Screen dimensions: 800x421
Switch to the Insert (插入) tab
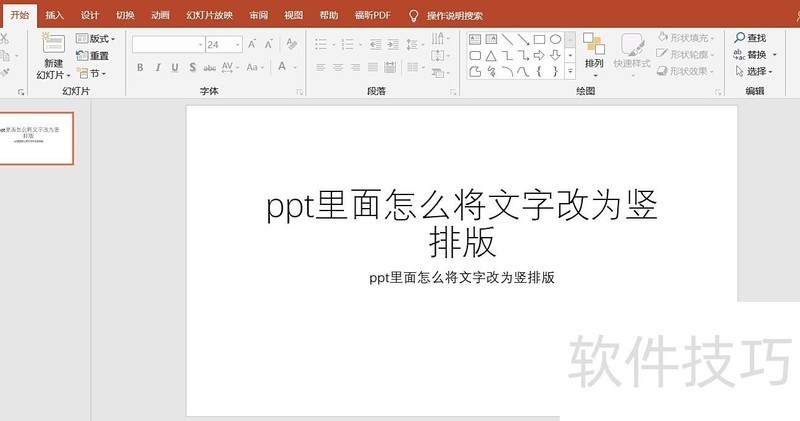[x=54, y=15]
